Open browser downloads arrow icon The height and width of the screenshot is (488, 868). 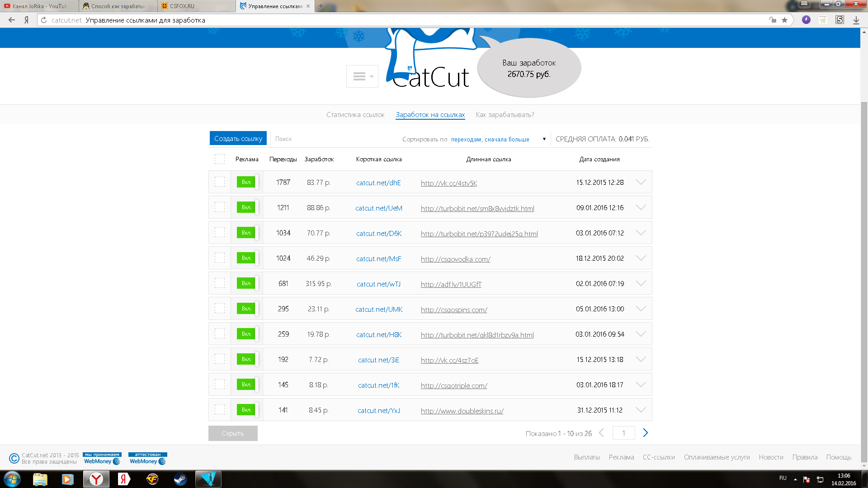tap(856, 20)
